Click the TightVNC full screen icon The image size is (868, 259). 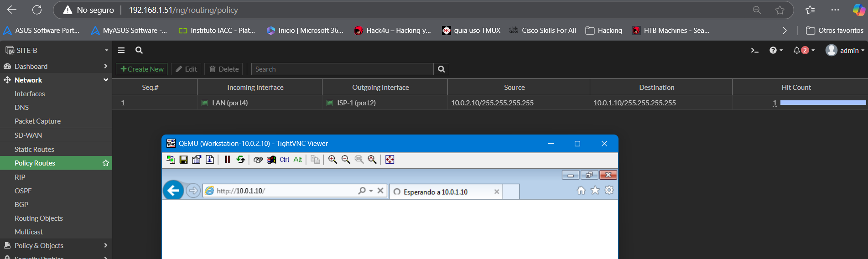pos(390,160)
